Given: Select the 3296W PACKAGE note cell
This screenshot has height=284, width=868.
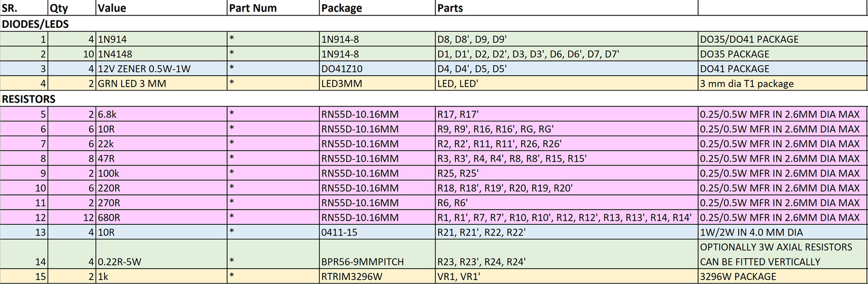Looking at the screenshot, I should coord(782,276).
